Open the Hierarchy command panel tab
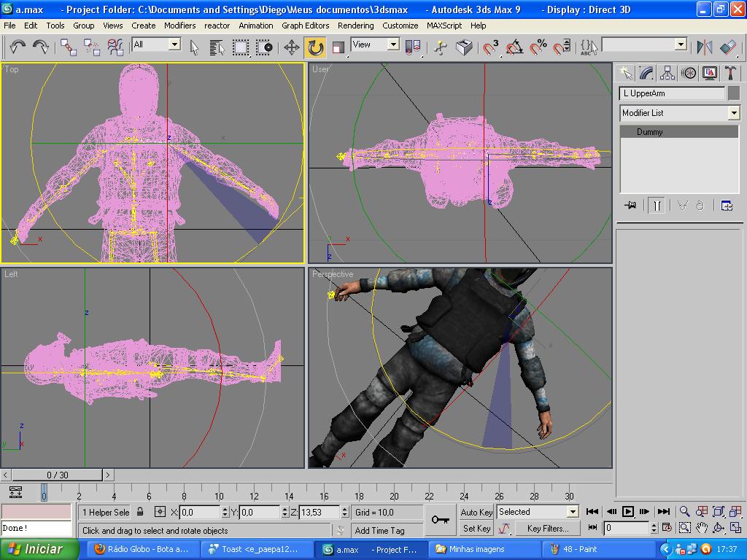747x560 pixels. click(667, 73)
